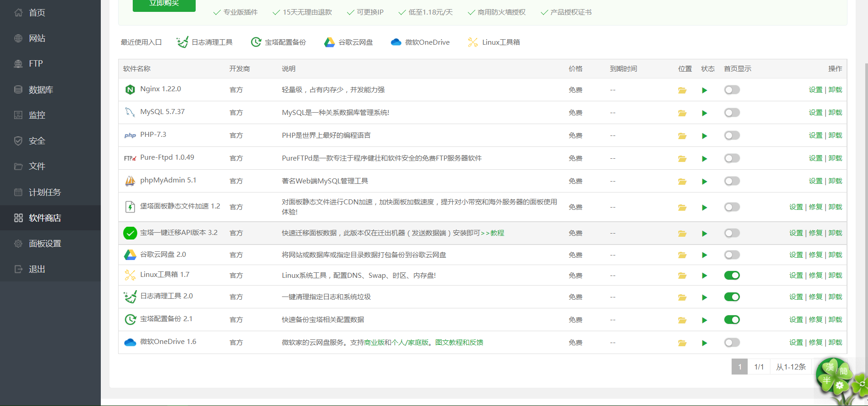This screenshot has height=406, width=868.
Task: Open Pure-Ftpd install folder icon
Action: (x=682, y=159)
